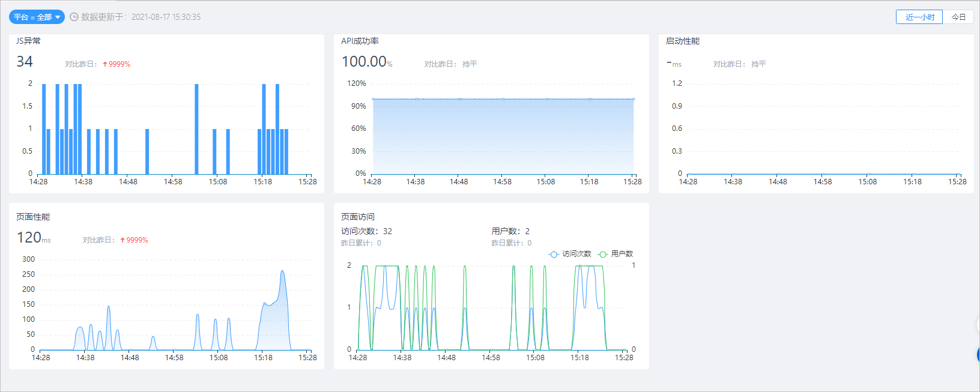Click the 页面性能 value 120ms

click(34, 238)
